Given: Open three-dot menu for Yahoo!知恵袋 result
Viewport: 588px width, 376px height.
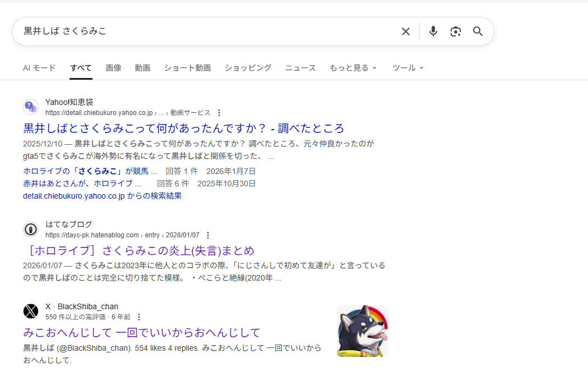Looking at the screenshot, I should (x=219, y=113).
